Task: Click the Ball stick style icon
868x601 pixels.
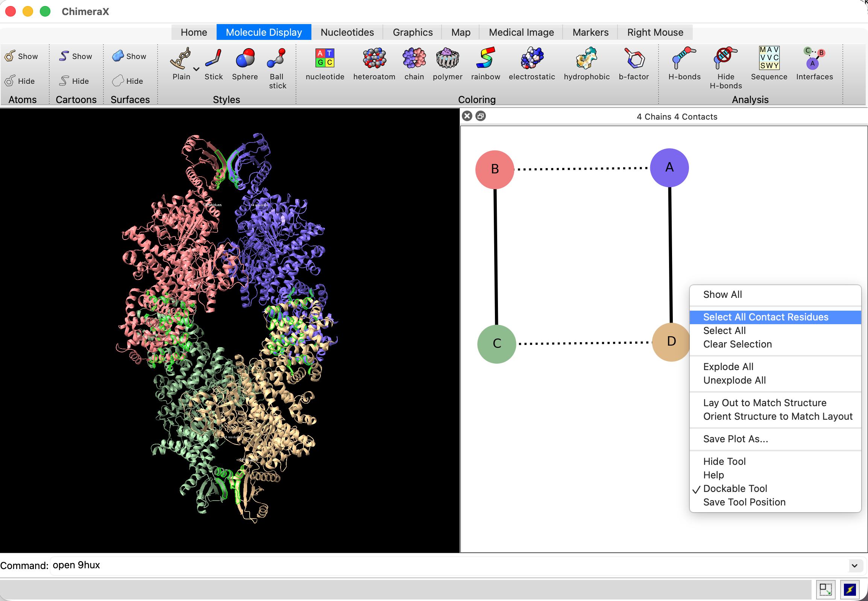Action: 277,59
